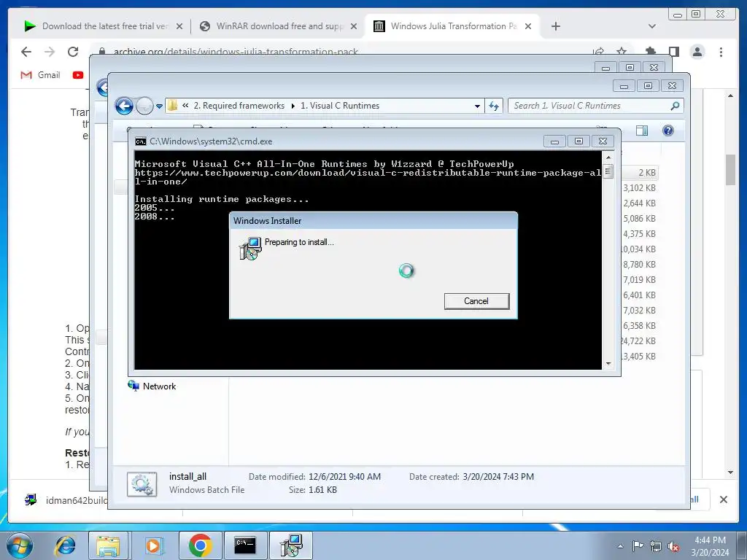The width and height of the screenshot is (747, 560).
Task: Open a new Chrome tab
Action: coord(555,26)
